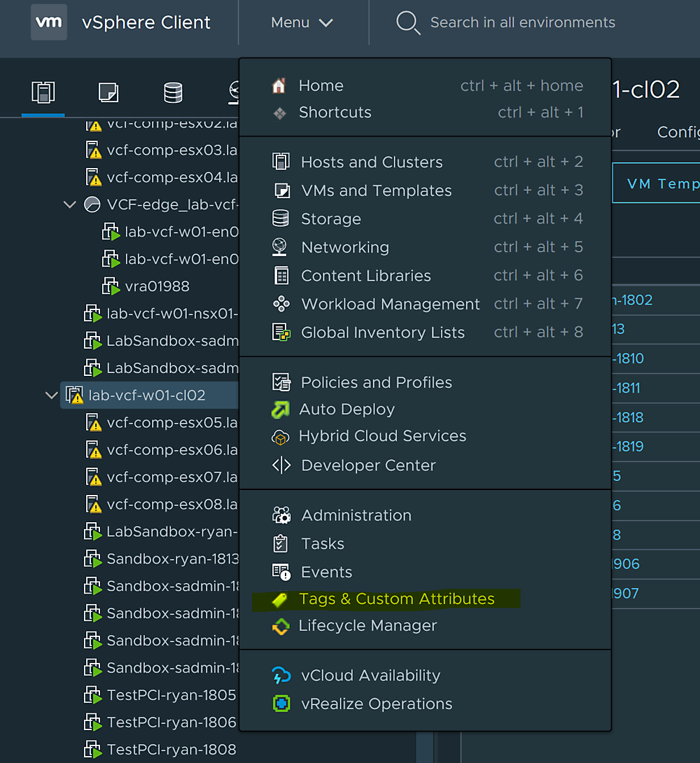Click the Auto Deploy green arrow icon
The image size is (700, 763).
click(x=280, y=409)
